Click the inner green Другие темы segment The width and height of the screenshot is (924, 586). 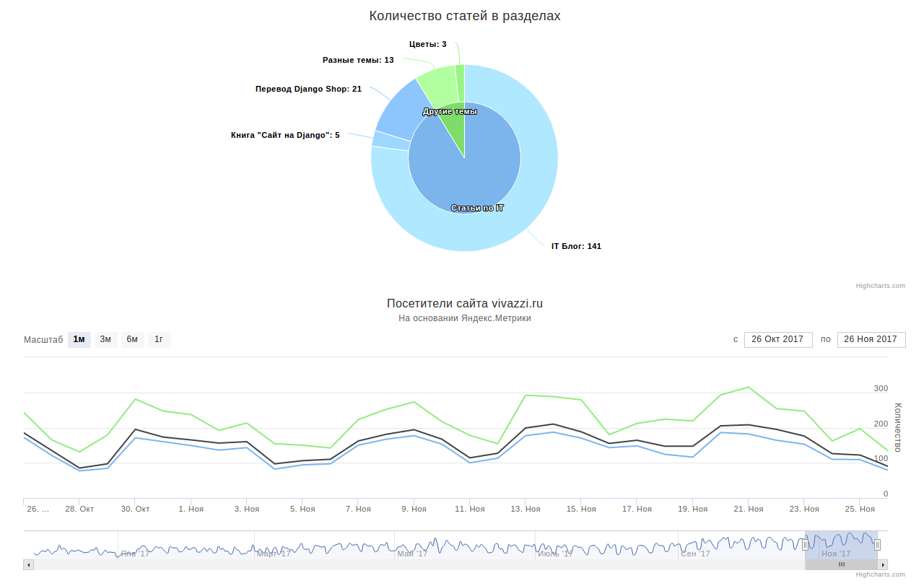coord(455,124)
